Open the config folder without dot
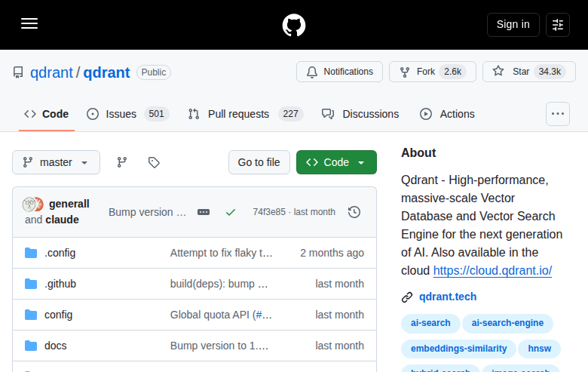Image resolution: width=588 pixels, height=372 pixels. 58,315
